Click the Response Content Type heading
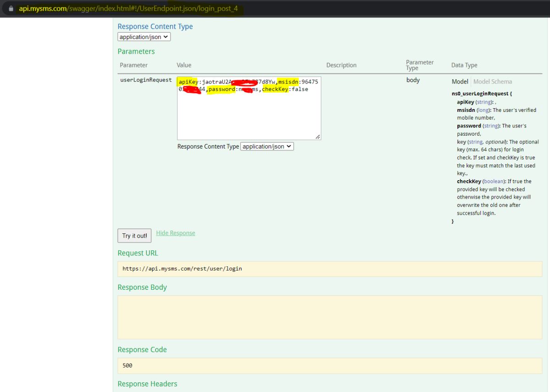 pyautogui.click(x=155, y=27)
